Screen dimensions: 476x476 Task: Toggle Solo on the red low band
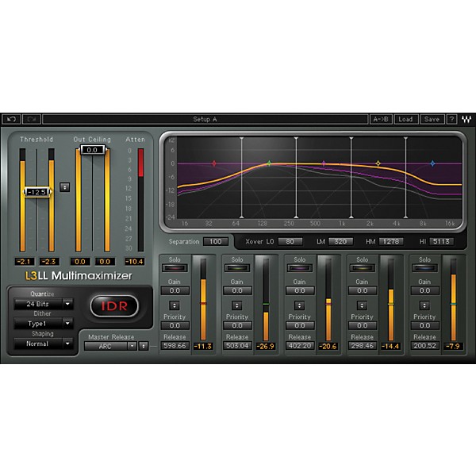coord(175,268)
